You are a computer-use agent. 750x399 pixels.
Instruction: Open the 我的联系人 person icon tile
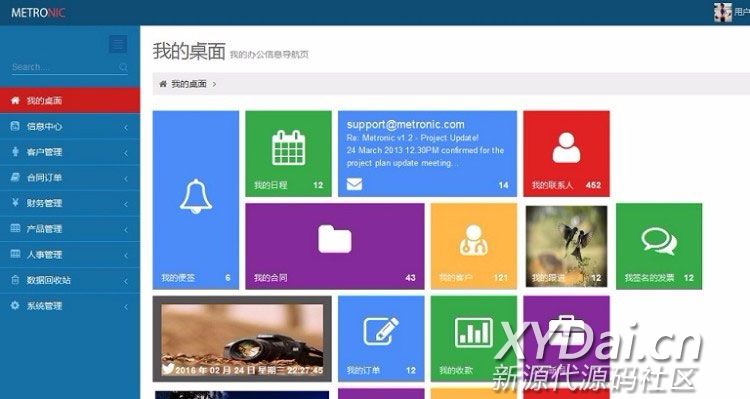tap(566, 154)
